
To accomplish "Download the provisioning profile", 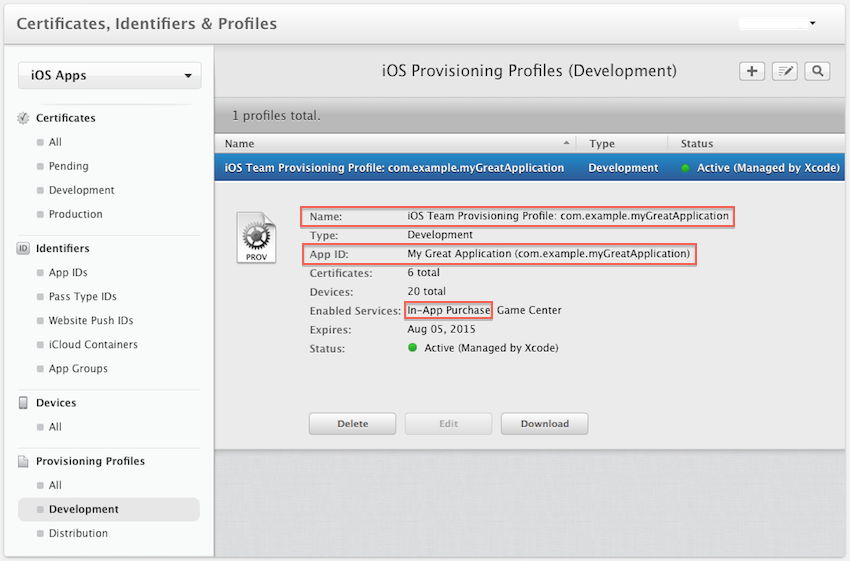I will pyautogui.click(x=544, y=424).
